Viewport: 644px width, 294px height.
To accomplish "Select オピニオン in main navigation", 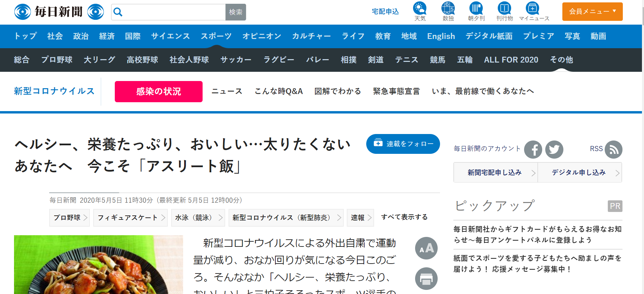I will point(262,36).
